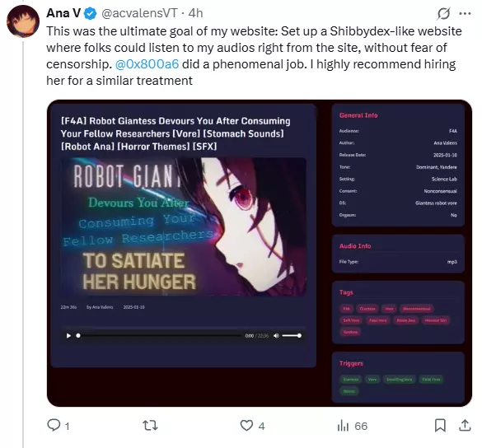
Task: Mute the audio using the speaker icon
Action: [x=276, y=335]
